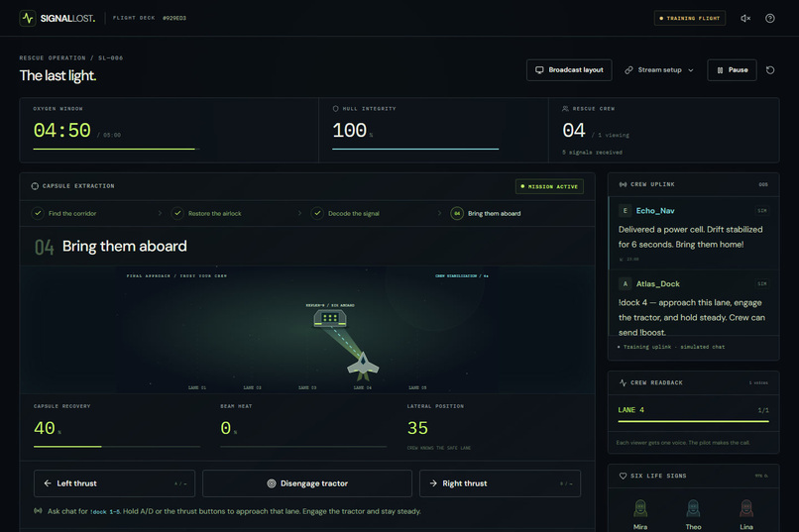Click the Beam Heat progress bar

303,447
